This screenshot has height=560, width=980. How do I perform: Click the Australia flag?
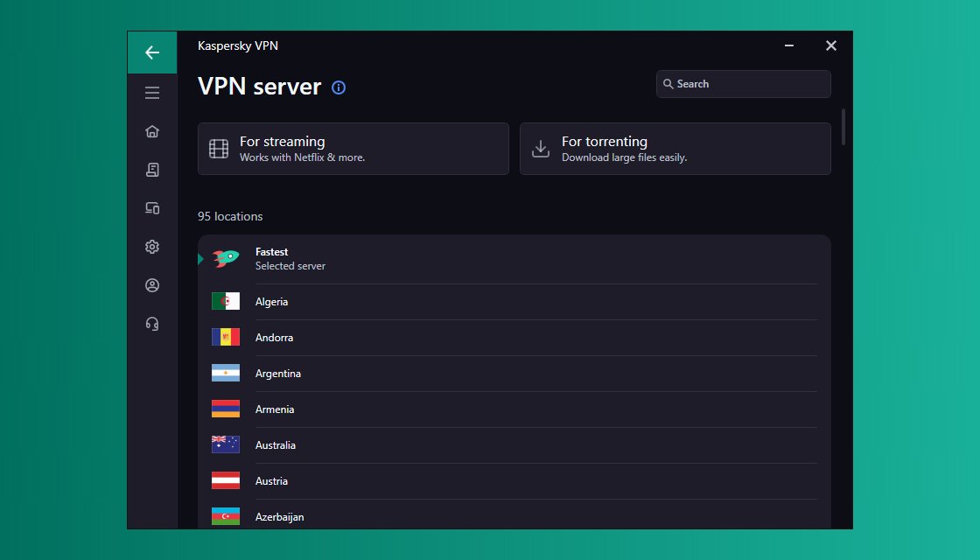click(x=226, y=444)
